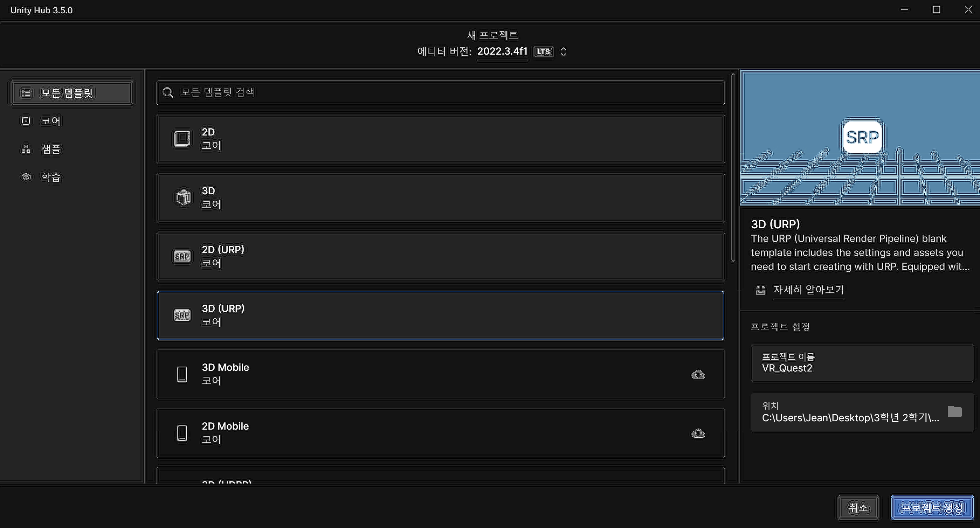Select the 코어 category tab

(x=50, y=121)
